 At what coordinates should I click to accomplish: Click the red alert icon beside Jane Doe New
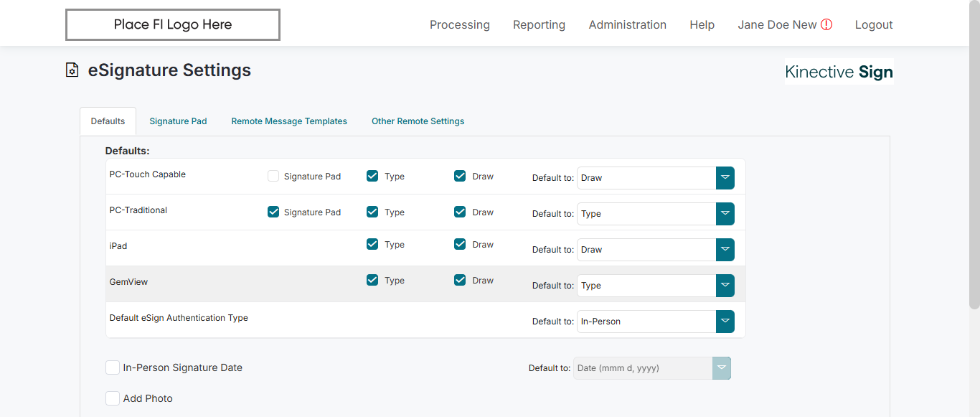tap(826, 24)
